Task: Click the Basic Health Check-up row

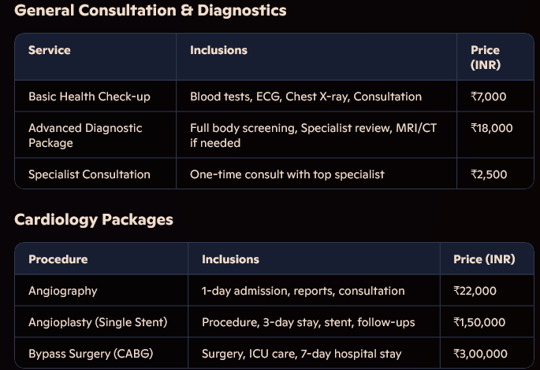Action: coord(274,96)
